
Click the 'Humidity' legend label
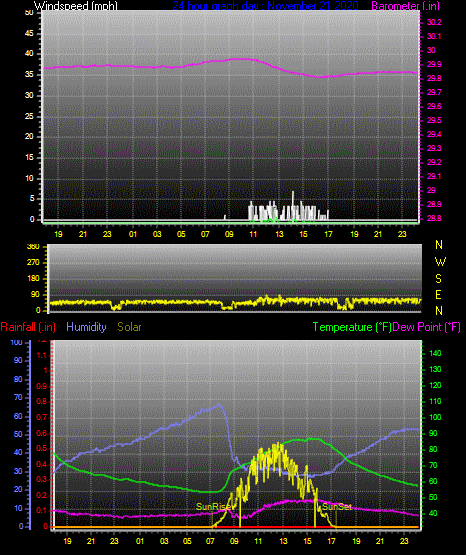point(86,327)
